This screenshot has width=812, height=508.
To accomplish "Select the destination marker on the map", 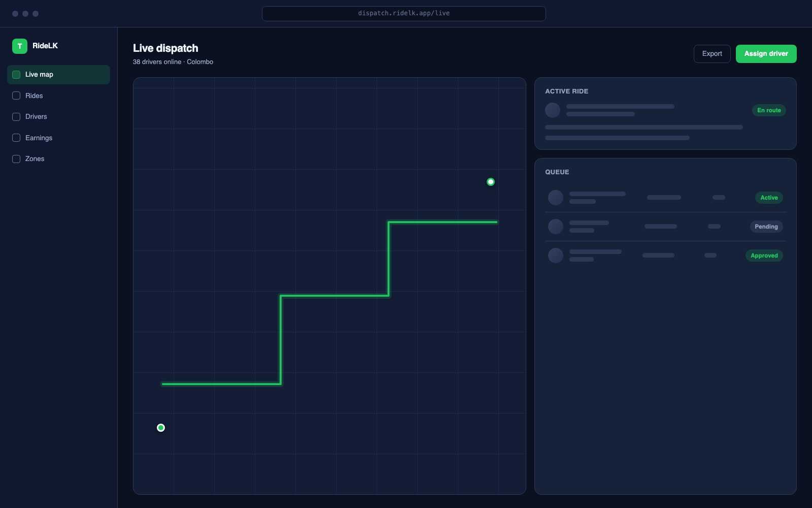I will (491, 182).
